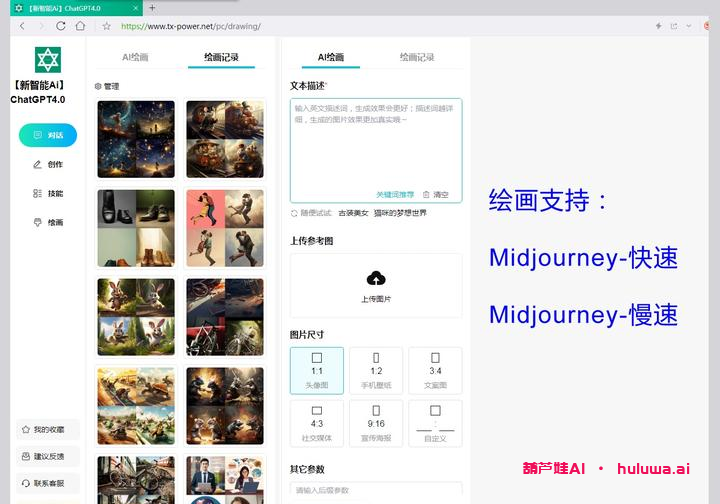Open the fighting mice thumbnail
The image size is (720, 504).
pyautogui.click(x=225, y=406)
